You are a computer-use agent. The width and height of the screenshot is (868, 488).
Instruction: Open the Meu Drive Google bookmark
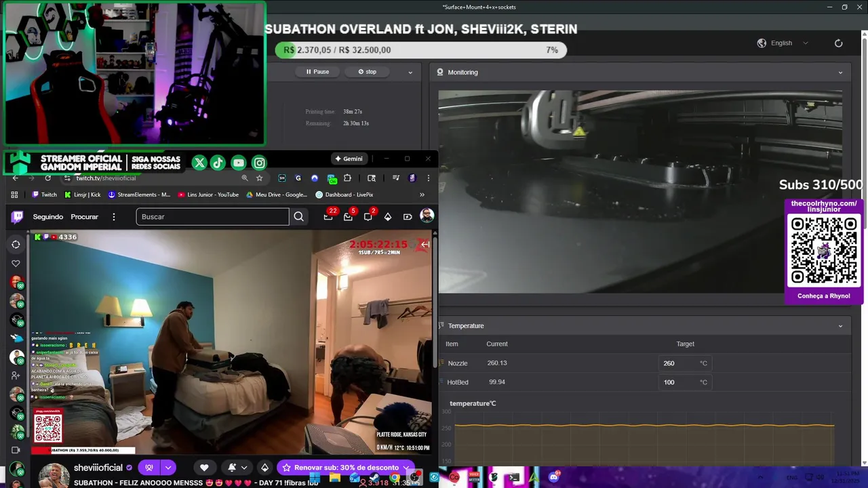tap(277, 195)
